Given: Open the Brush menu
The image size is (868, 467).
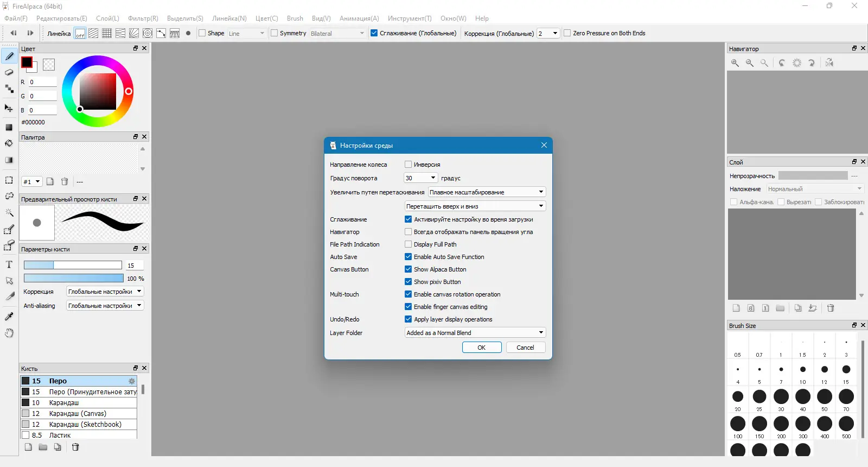Looking at the screenshot, I should (x=295, y=18).
